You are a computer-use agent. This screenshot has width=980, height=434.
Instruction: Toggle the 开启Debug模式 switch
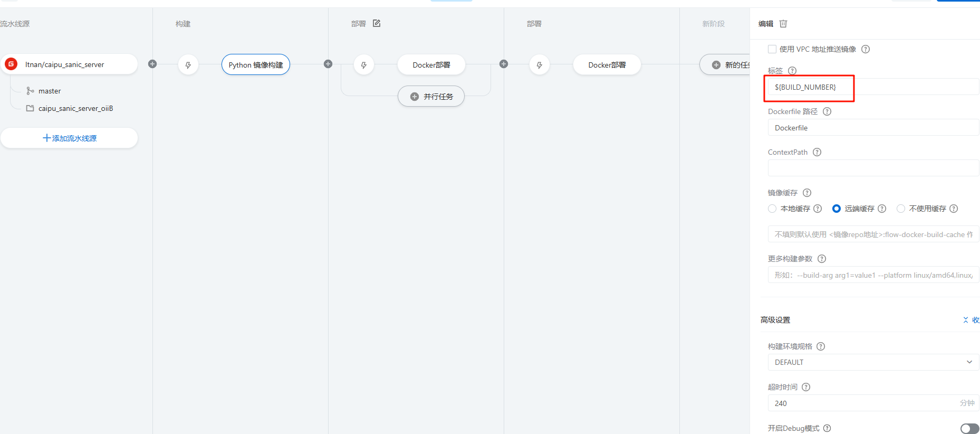(969, 428)
